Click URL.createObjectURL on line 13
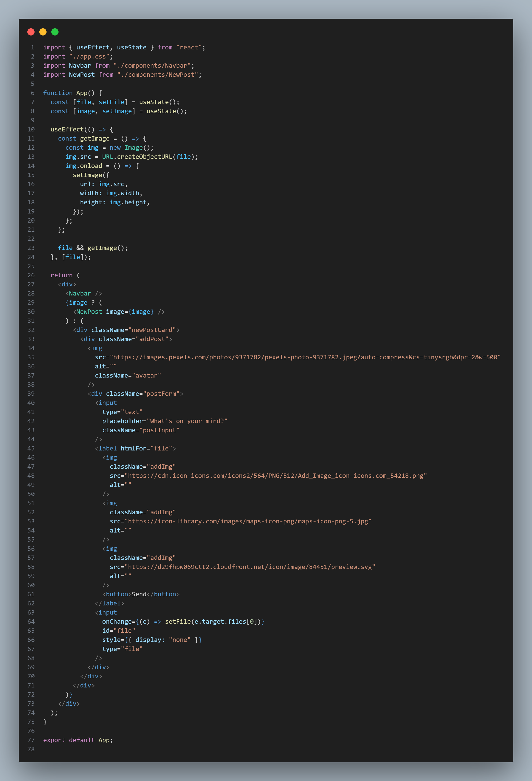The width and height of the screenshot is (532, 781). pyautogui.click(x=137, y=157)
